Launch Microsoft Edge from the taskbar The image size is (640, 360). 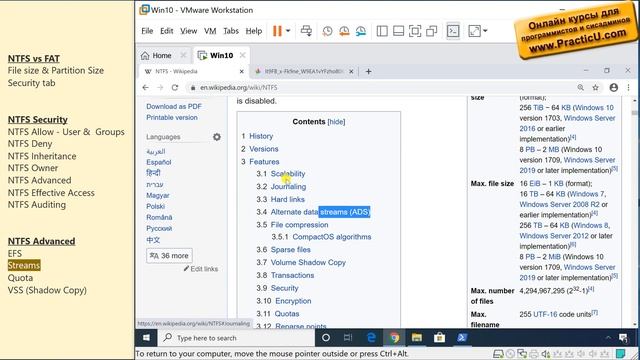[371, 338]
